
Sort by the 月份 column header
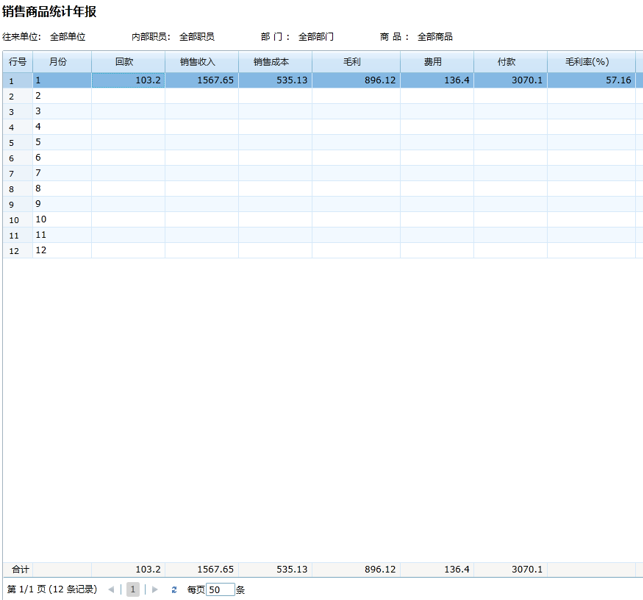point(62,62)
